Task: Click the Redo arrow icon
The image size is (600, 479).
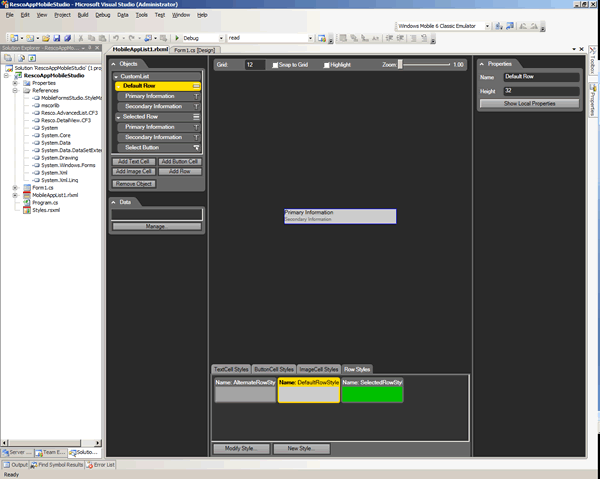Action: coord(132,38)
